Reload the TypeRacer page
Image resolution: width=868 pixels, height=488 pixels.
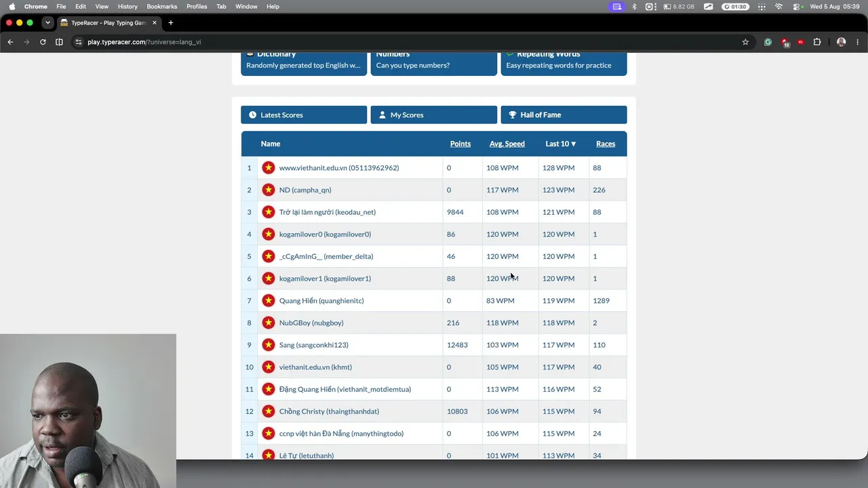click(x=43, y=42)
